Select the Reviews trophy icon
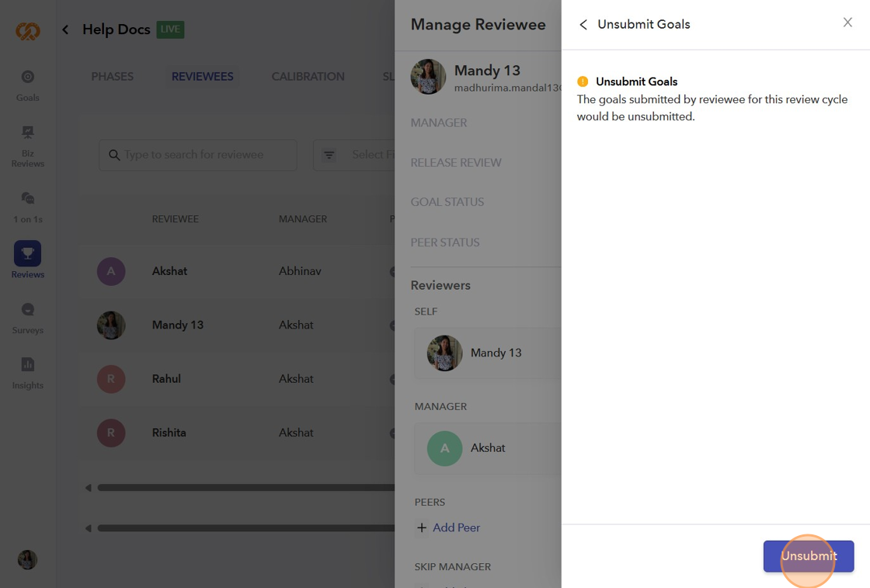Viewport: 870px width, 588px height. (27, 253)
